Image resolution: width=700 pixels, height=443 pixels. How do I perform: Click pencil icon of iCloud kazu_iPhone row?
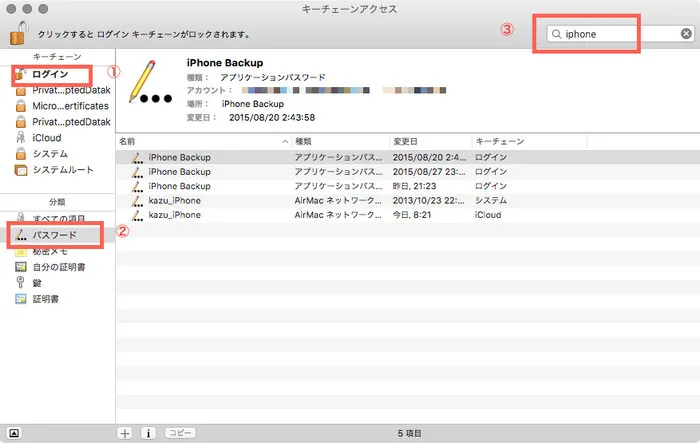(138, 214)
